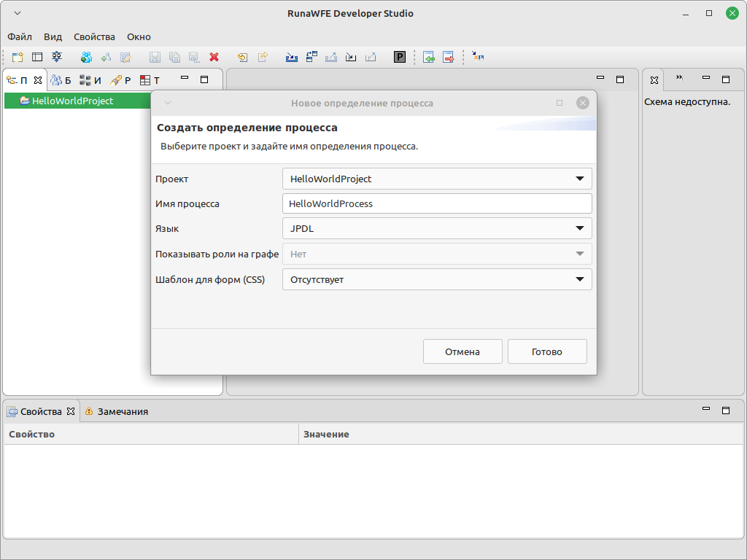Close the Свойства properties tab

71,411
